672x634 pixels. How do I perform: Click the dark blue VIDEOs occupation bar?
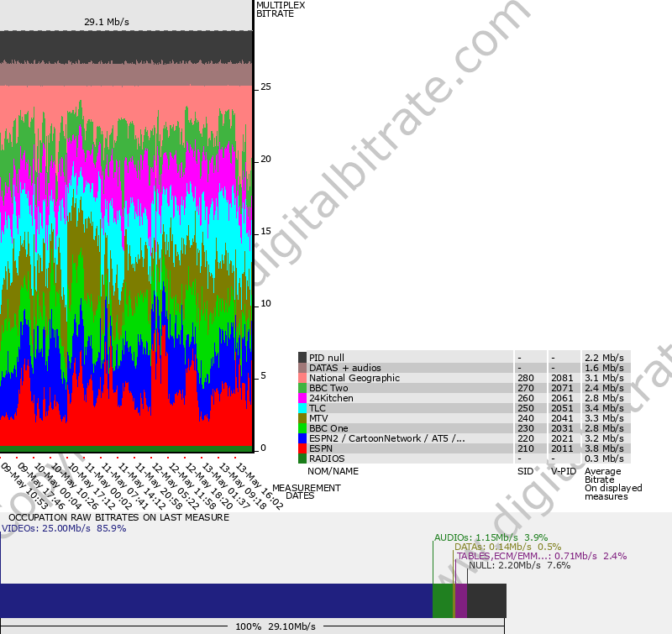click(x=216, y=600)
